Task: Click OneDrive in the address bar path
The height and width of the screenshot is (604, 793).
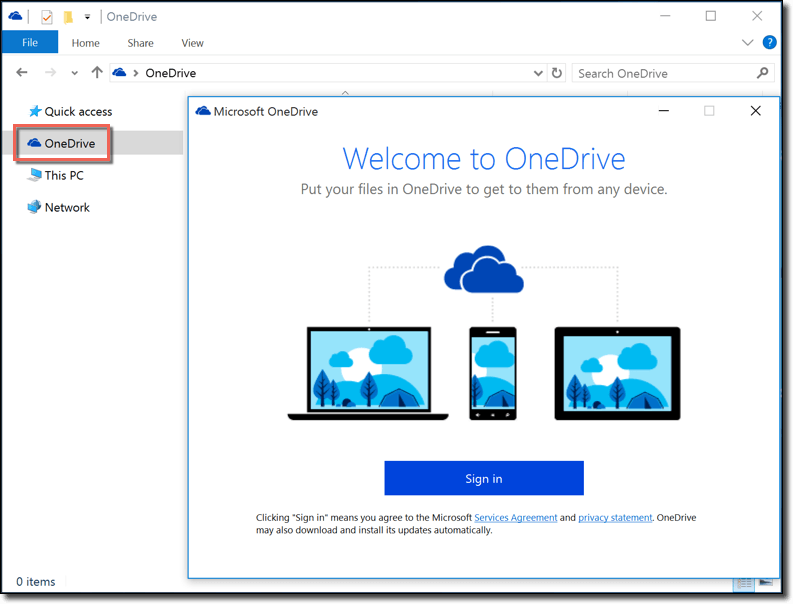Action: pos(171,73)
